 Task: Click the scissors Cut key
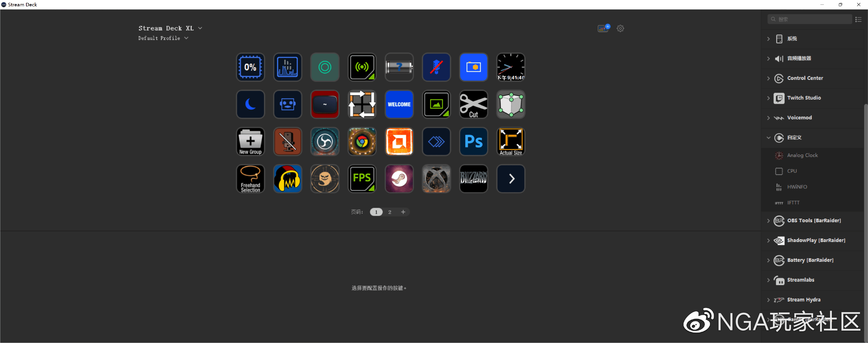(473, 104)
